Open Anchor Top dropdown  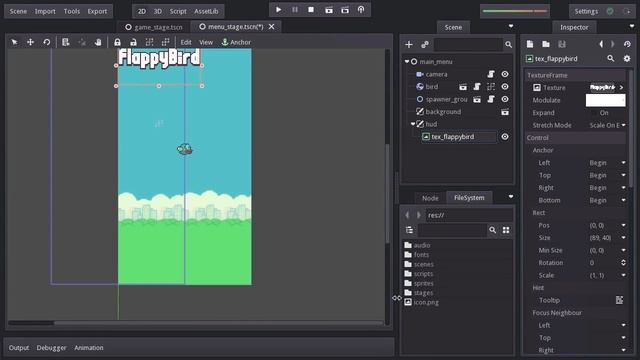[607, 176]
